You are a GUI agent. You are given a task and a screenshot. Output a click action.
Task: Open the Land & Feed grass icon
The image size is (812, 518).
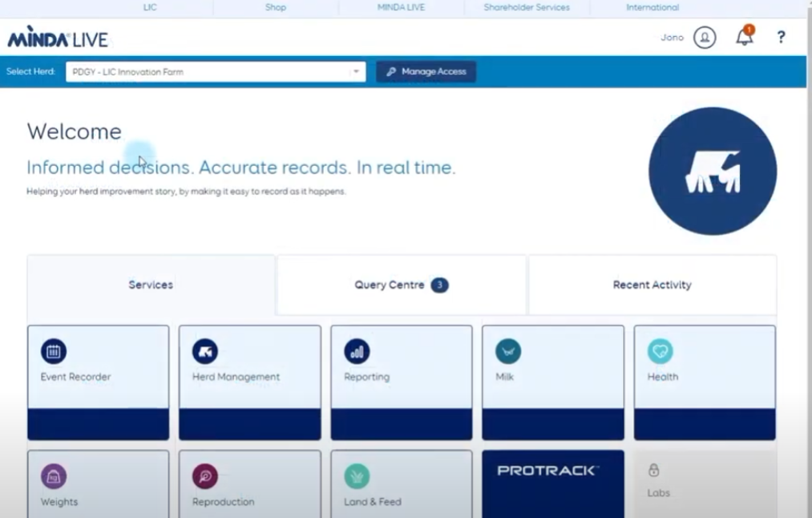(x=357, y=476)
